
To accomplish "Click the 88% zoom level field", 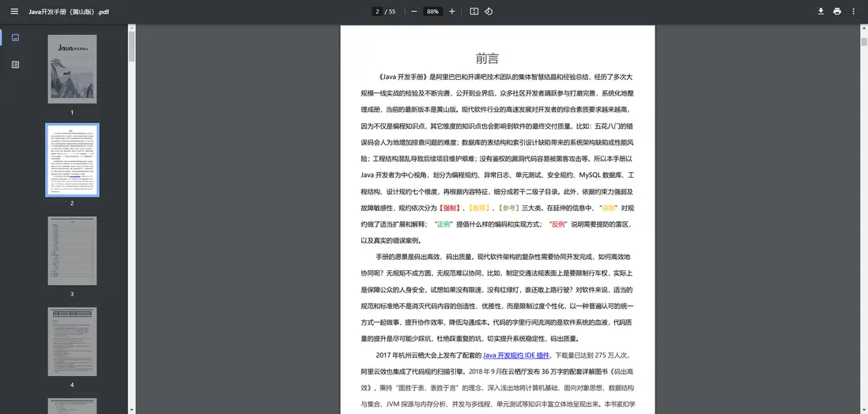I will point(433,11).
